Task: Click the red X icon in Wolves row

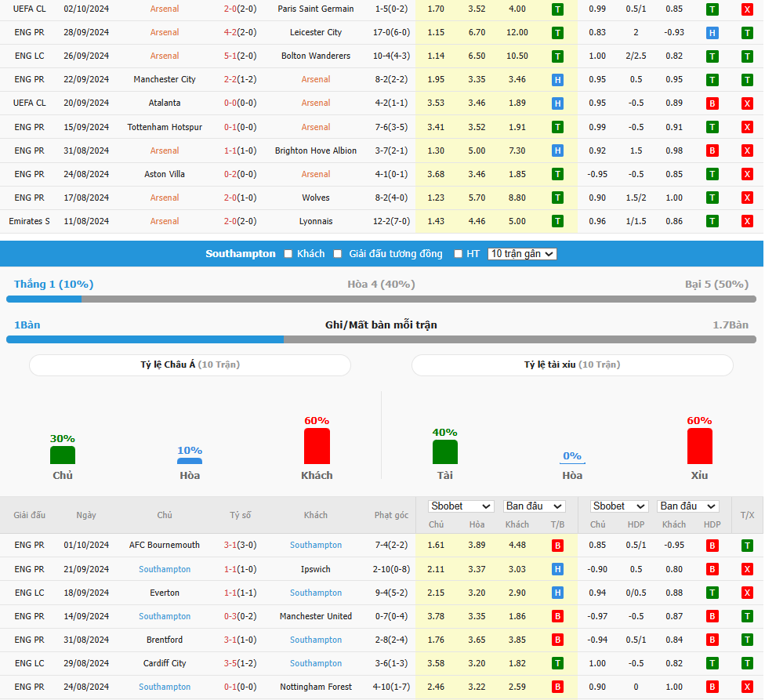Action: (747, 198)
